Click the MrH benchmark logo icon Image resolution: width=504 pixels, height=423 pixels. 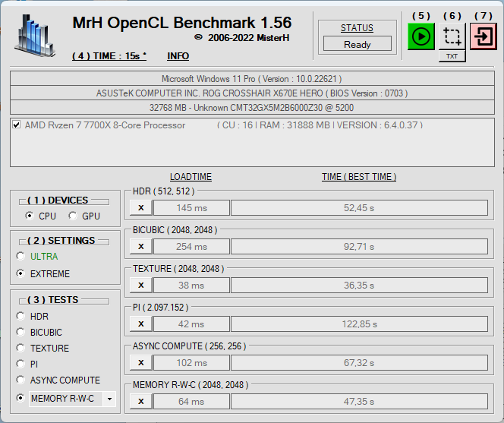pyautogui.click(x=35, y=36)
